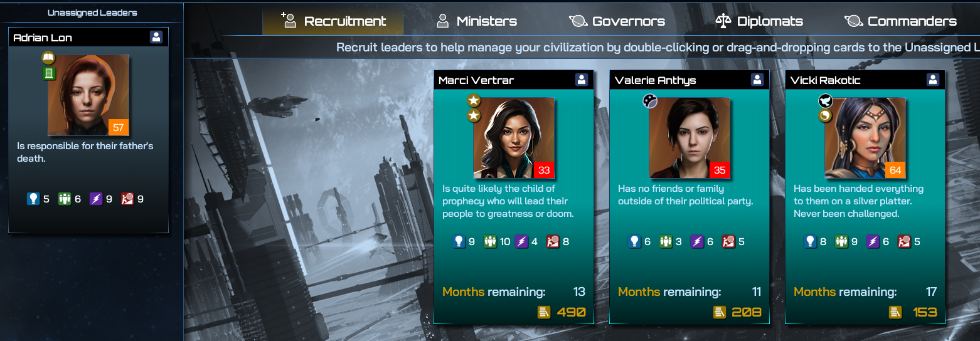
Task: Click Marci Vertrar's profile icon in header
Action: pyautogui.click(x=582, y=80)
